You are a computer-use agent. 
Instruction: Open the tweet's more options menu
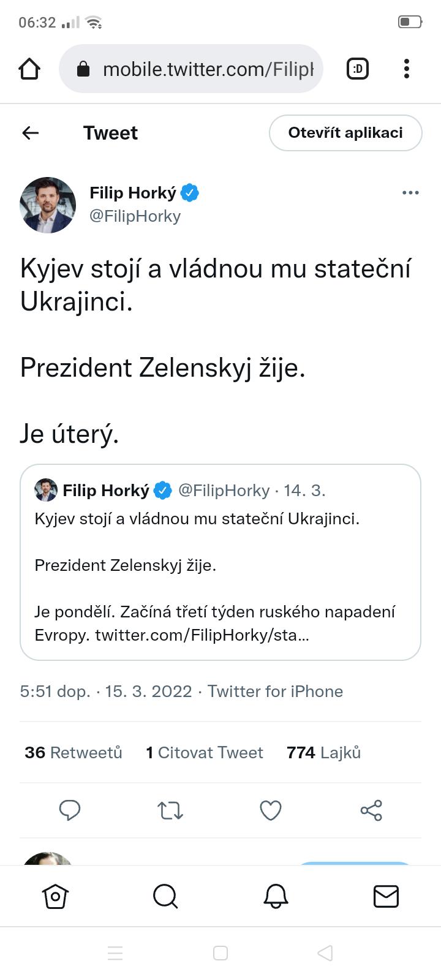pyautogui.click(x=410, y=193)
